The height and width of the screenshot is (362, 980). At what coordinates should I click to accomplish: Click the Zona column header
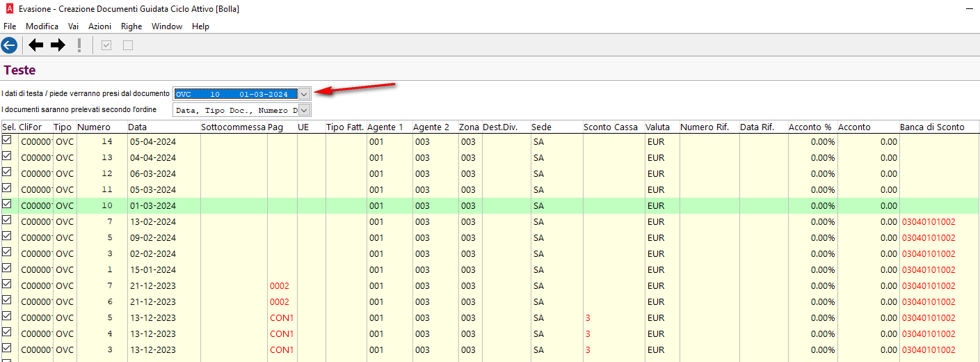coord(469,127)
